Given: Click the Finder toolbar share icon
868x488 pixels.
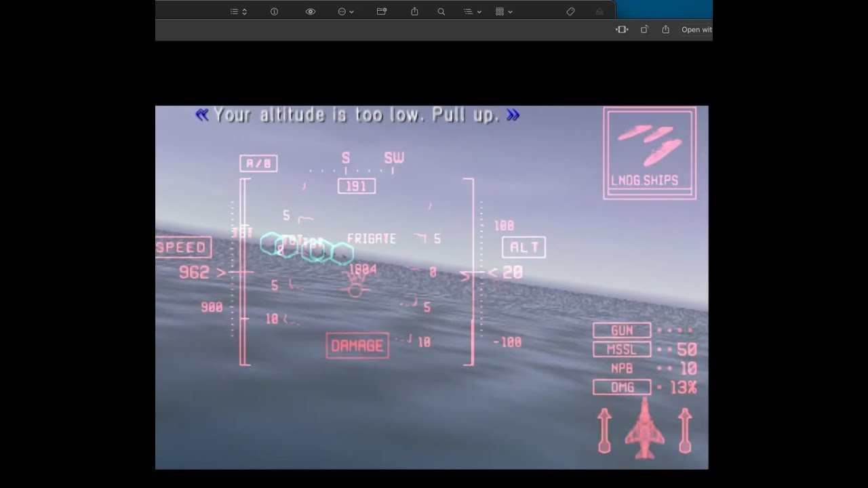Looking at the screenshot, I should (x=414, y=12).
